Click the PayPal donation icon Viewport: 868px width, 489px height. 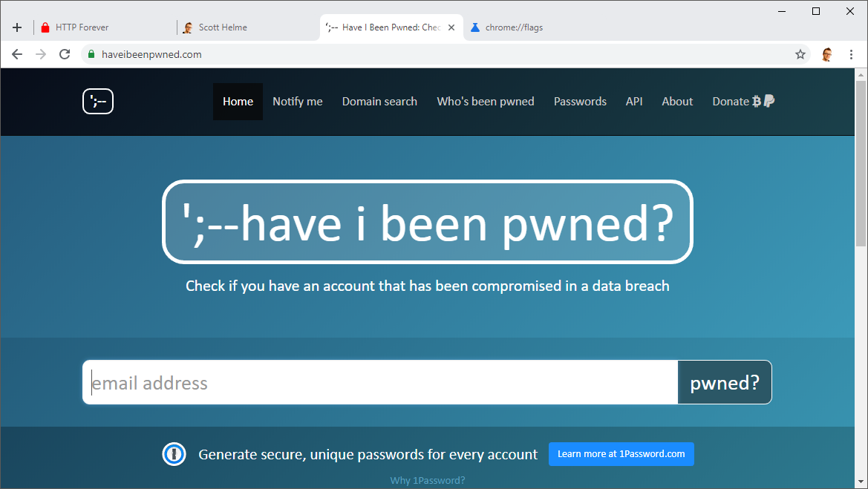point(769,101)
